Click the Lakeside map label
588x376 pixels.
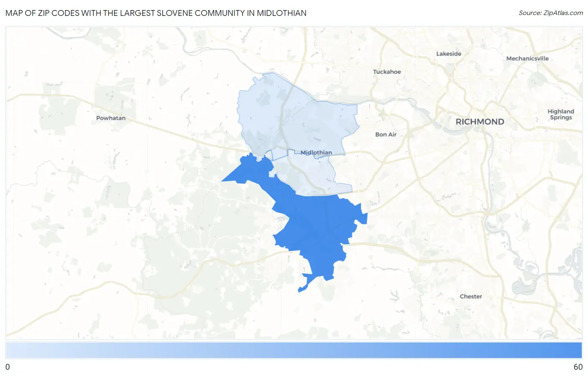coord(449,54)
